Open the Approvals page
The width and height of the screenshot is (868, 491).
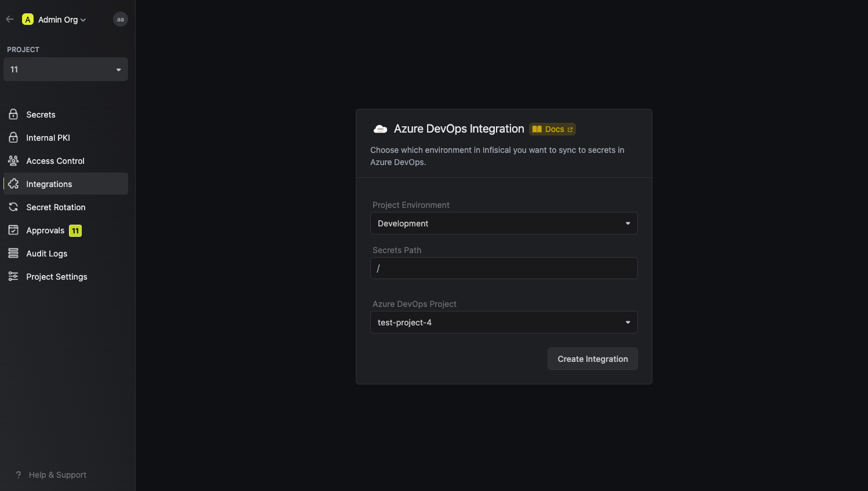[65, 230]
